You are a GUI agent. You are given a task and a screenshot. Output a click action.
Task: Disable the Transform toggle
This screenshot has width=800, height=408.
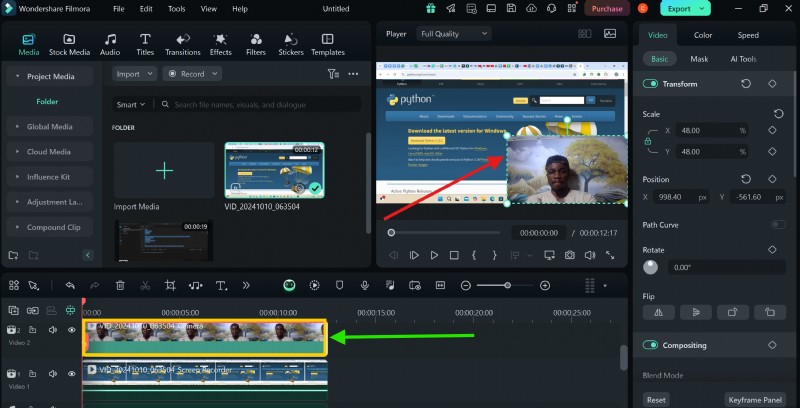(x=651, y=84)
